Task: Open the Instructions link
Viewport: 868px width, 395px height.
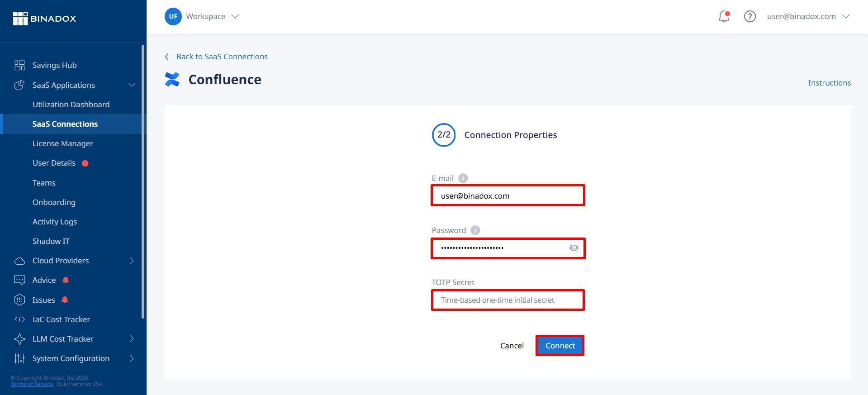Action: point(829,83)
